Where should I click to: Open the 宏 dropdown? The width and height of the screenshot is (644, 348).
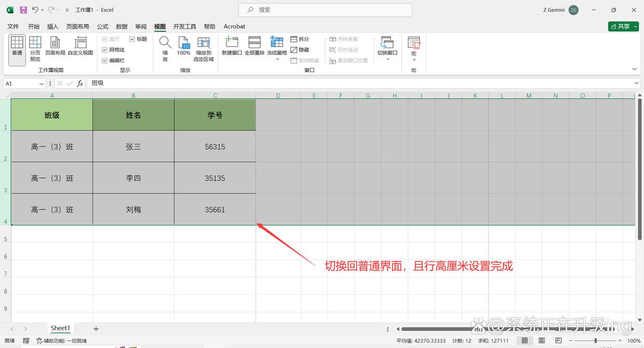click(x=414, y=60)
